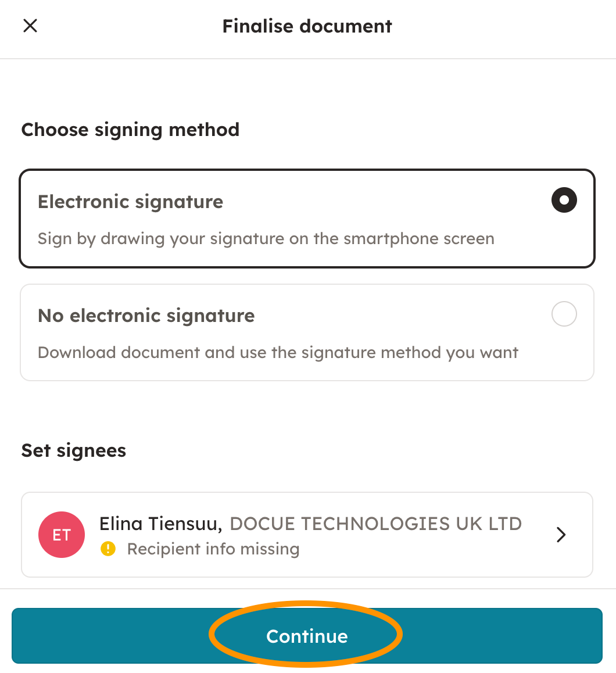
Task: Click the 'No electronic signature' bold option label
Action: (146, 316)
